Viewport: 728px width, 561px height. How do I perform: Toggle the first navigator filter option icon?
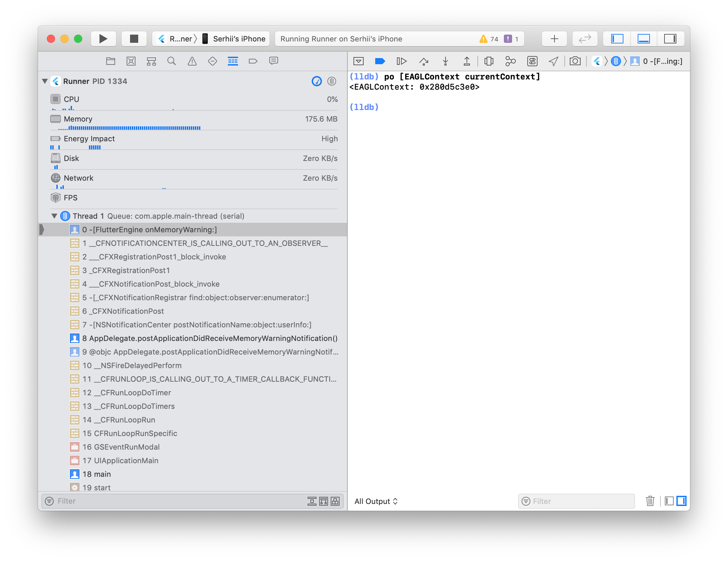pos(312,501)
